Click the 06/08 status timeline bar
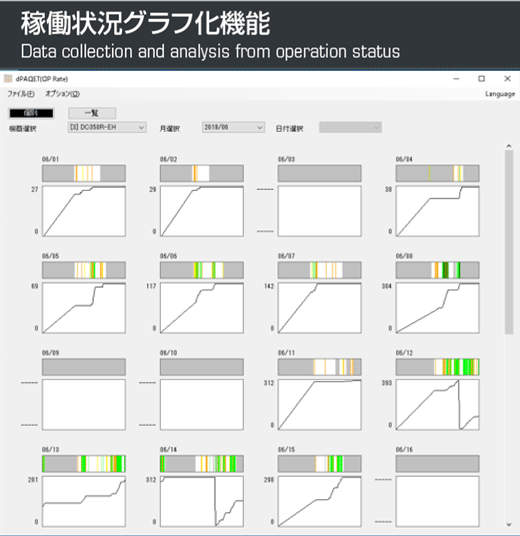The height and width of the screenshot is (536, 520). coord(438,270)
